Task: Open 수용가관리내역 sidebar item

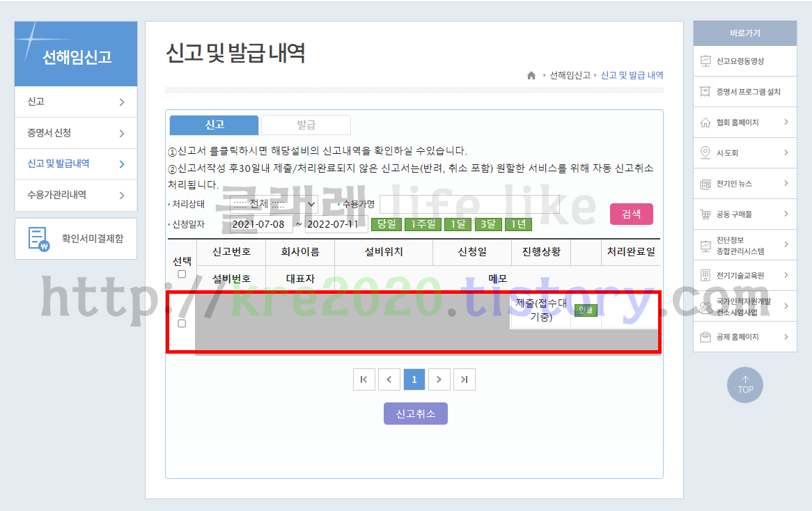Action: (x=76, y=195)
